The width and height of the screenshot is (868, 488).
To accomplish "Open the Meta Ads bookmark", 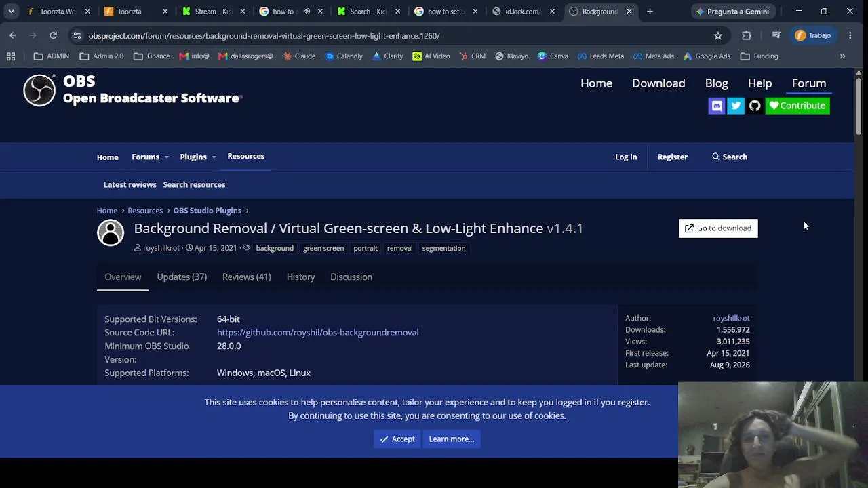I will (654, 56).
